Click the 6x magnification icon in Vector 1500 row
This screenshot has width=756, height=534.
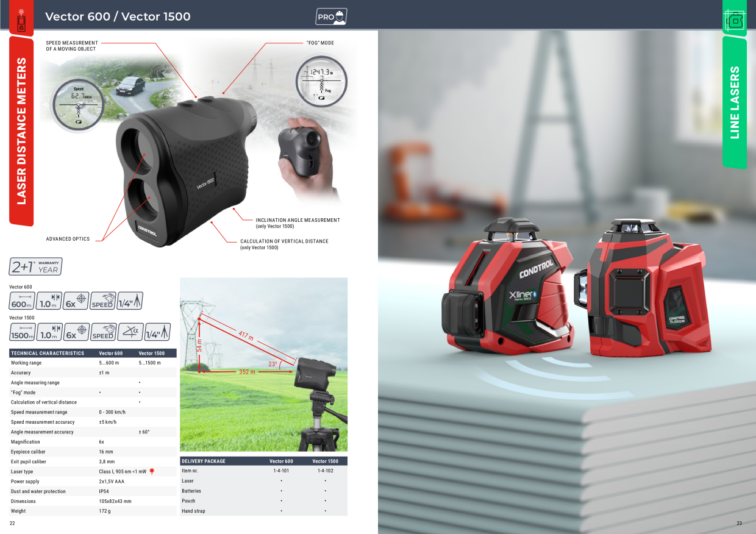(76, 332)
